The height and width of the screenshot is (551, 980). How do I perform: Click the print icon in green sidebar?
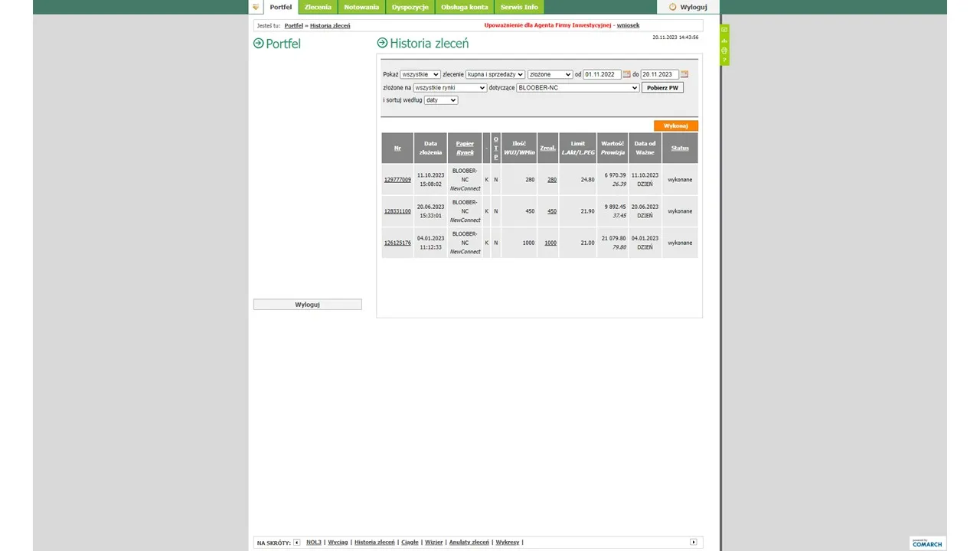(724, 50)
